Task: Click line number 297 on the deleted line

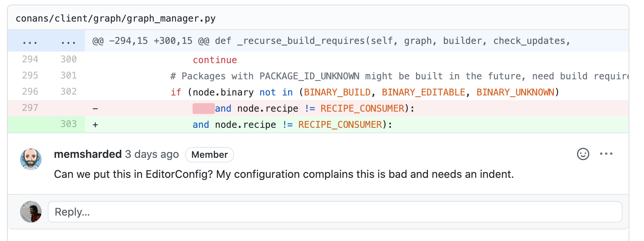Action: (x=30, y=108)
